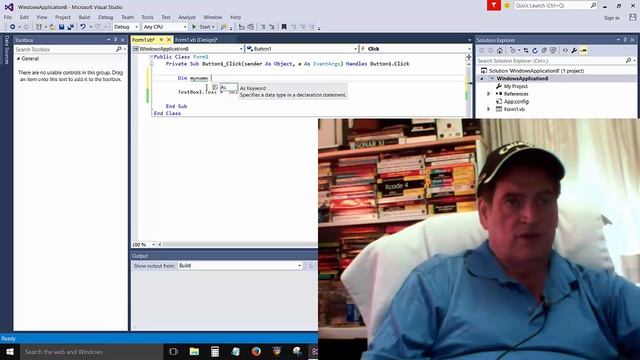This screenshot has width=640, height=360.
Task: Click the Task View icon on the taskbar
Action: tap(173, 351)
